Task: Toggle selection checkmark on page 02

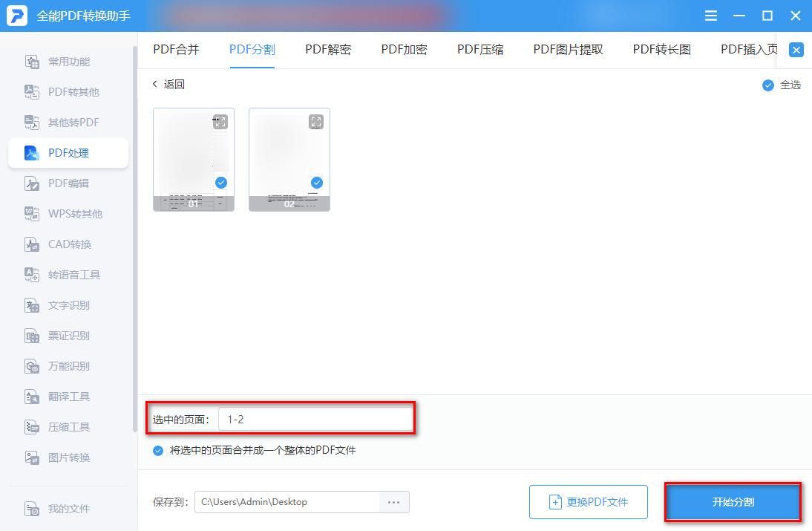Action: tap(317, 183)
